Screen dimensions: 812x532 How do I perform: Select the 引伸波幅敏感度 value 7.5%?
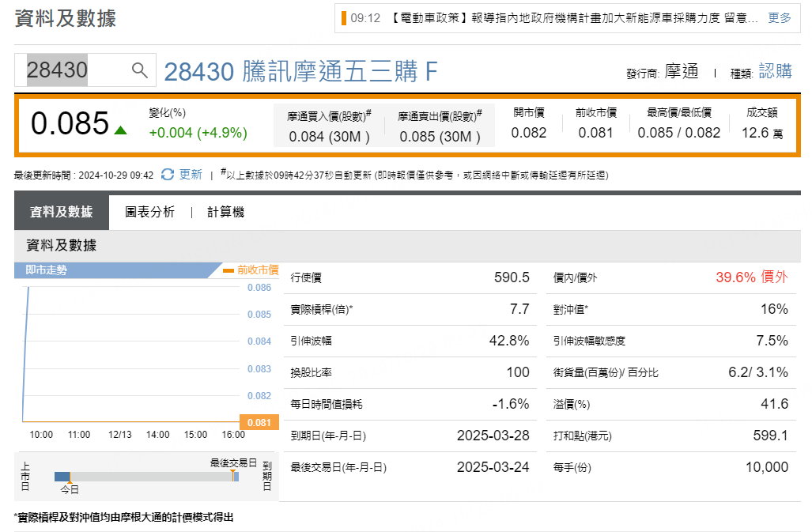(772, 341)
